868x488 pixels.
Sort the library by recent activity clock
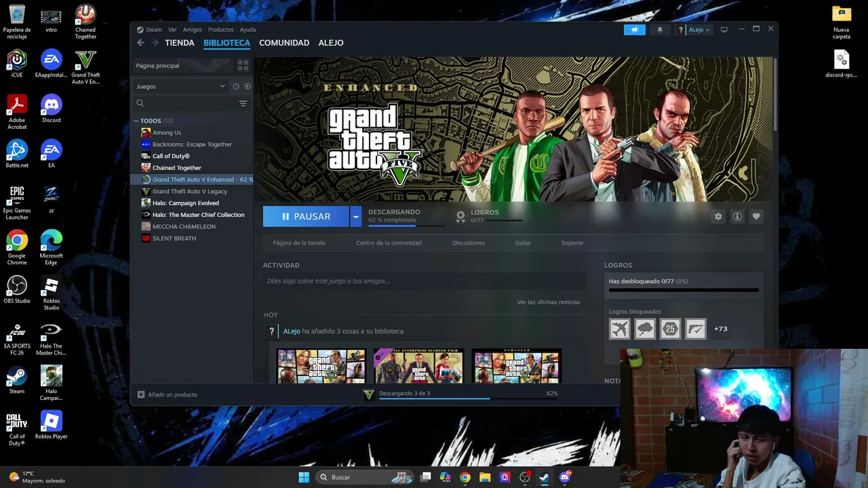click(x=236, y=86)
